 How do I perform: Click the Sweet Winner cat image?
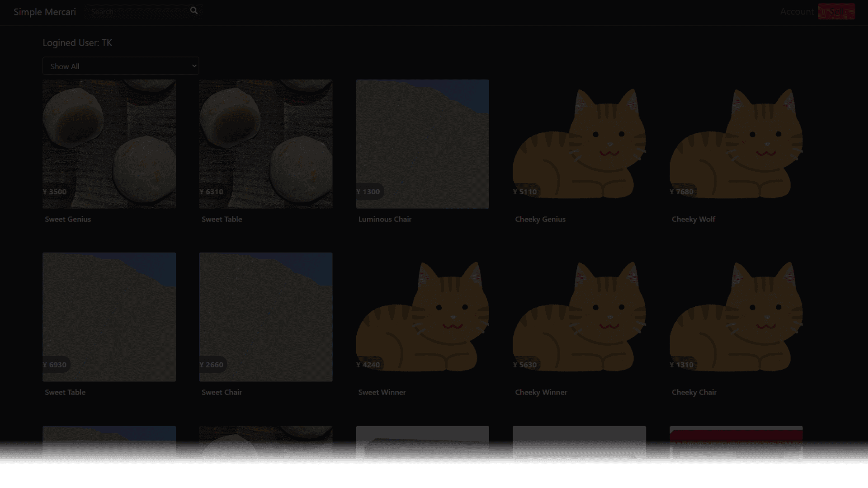(x=422, y=317)
